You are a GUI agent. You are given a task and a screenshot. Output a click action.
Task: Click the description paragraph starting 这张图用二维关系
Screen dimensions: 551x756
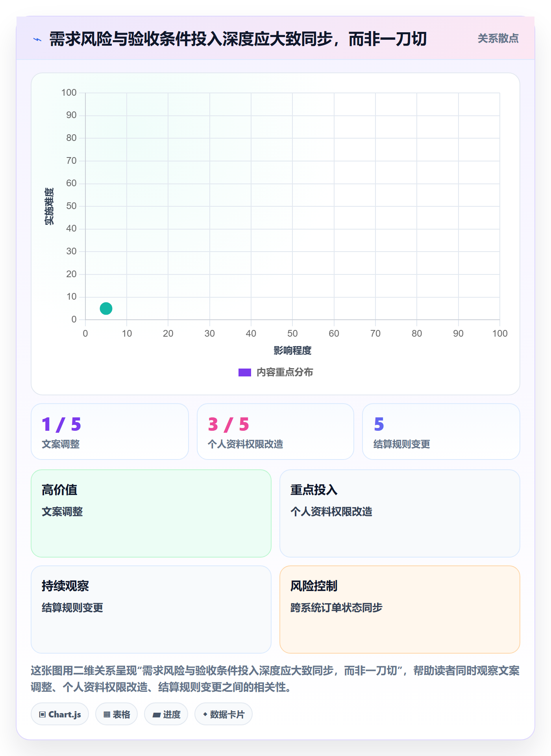(275, 679)
